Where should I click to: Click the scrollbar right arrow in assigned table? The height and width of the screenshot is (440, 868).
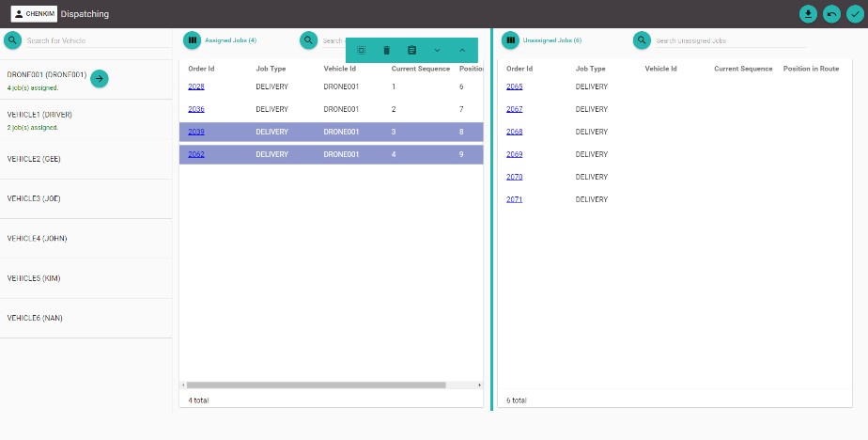pyautogui.click(x=479, y=385)
